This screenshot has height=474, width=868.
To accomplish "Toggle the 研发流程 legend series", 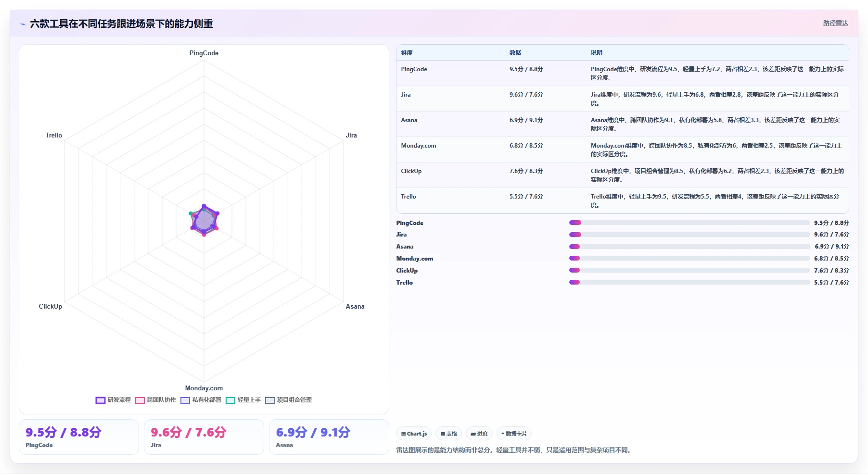I will pyautogui.click(x=113, y=400).
